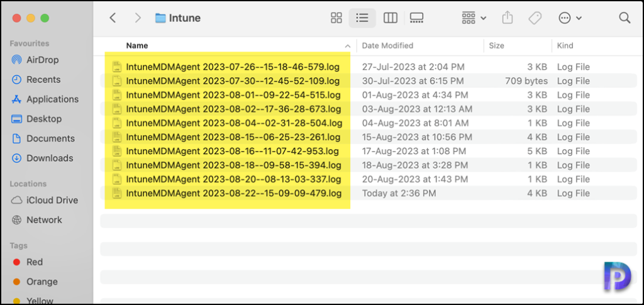Toggle sort direction arrow in Name column
Image resolution: width=644 pixels, height=305 pixels.
347,46
